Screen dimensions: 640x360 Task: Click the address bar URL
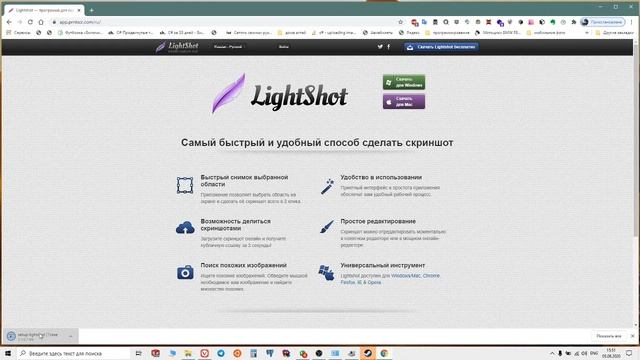click(80, 22)
